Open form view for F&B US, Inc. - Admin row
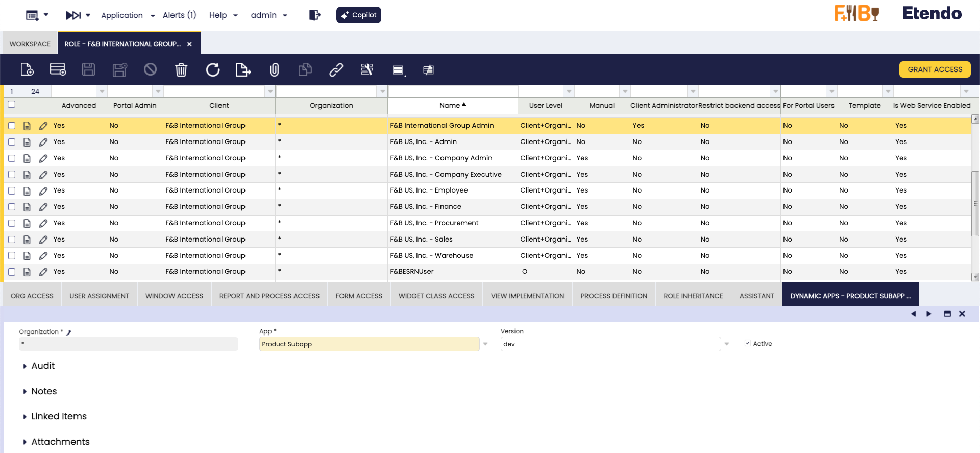The image size is (980, 453). point(27,142)
